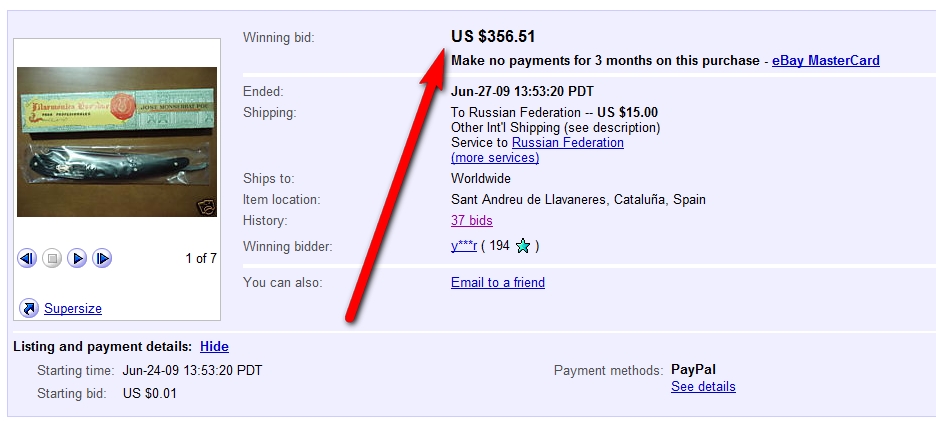This screenshot has width=936, height=423.
Task: Open the eBay MasterCard offer link
Action: tap(826, 61)
